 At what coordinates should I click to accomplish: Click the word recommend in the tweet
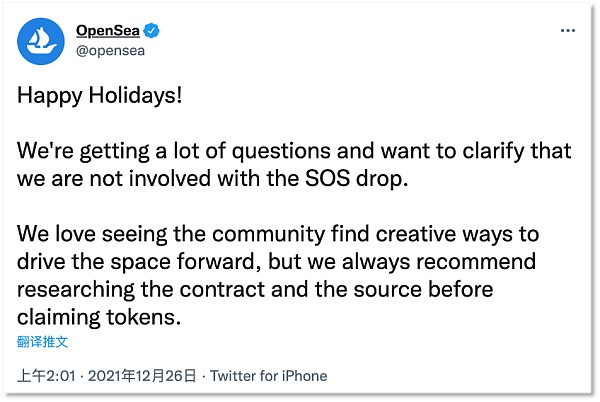476,262
